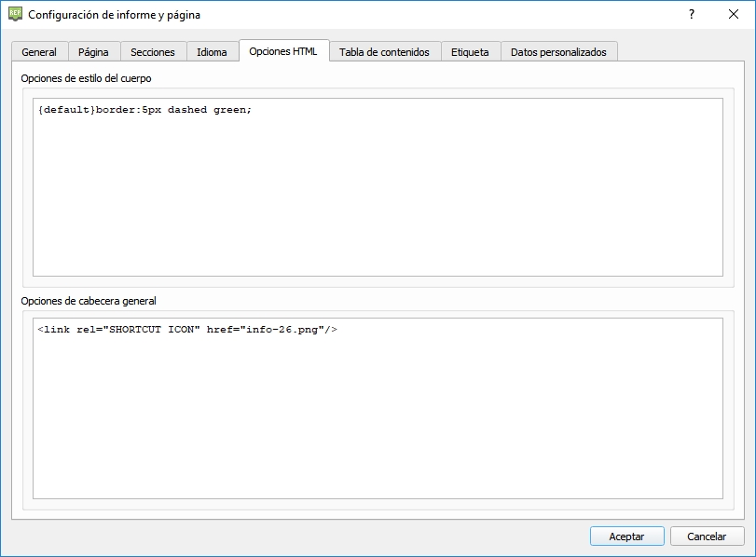Switch to the General tab
Viewport: 756px width, 557px height.
coord(39,52)
